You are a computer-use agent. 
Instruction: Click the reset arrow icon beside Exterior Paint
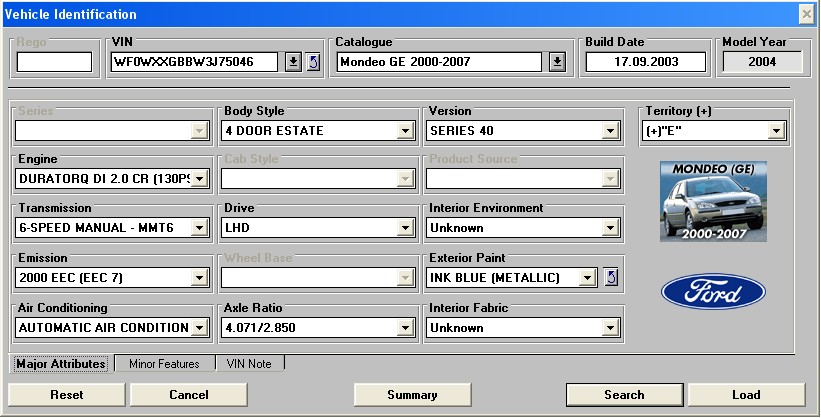coord(612,277)
